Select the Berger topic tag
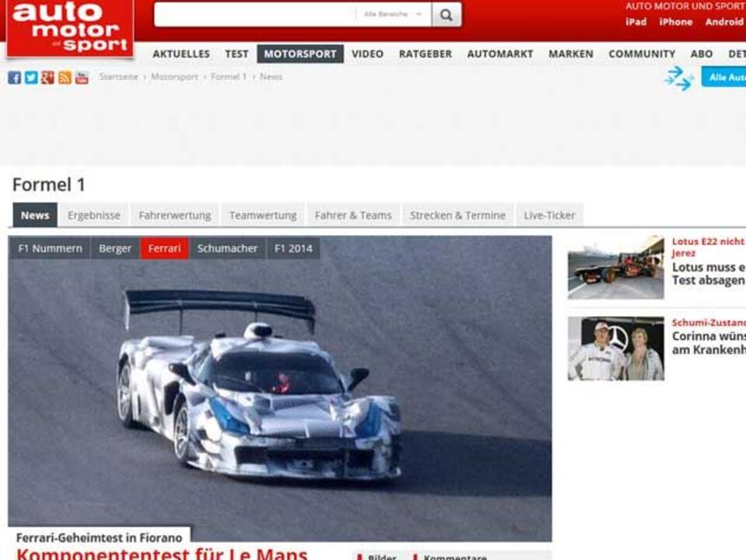 (115, 248)
